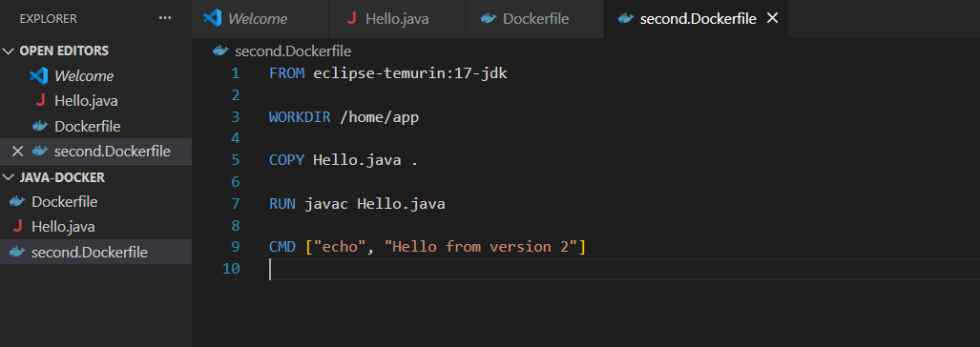Image resolution: width=980 pixels, height=347 pixels.
Task: Click Java icon beside Hello.java in JAVA-DOCKER folder
Action: (x=17, y=227)
